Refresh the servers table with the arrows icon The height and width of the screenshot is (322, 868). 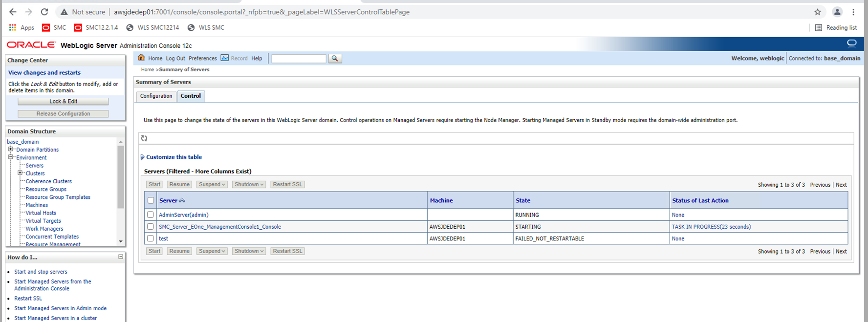point(144,138)
